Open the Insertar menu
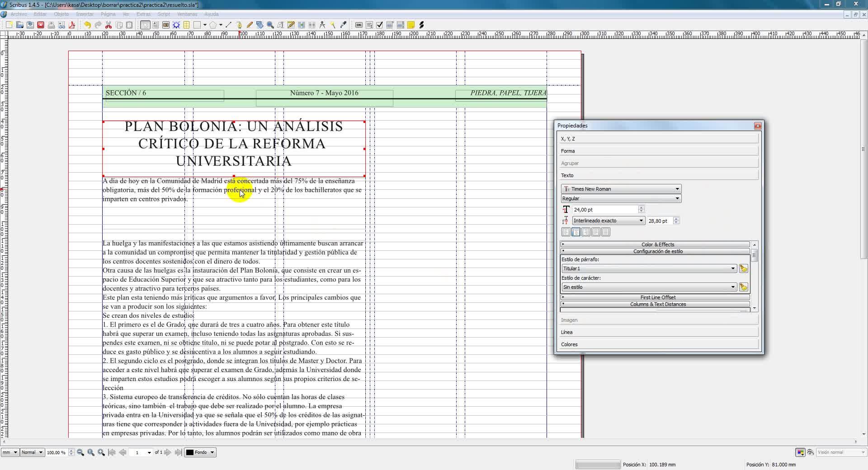Viewport: 868px width, 470px height. (85, 14)
